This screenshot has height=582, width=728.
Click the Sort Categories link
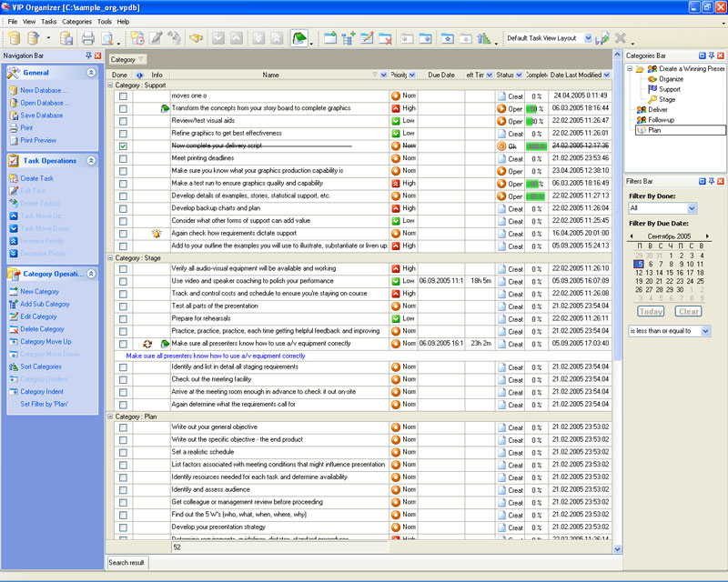click(41, 366)
